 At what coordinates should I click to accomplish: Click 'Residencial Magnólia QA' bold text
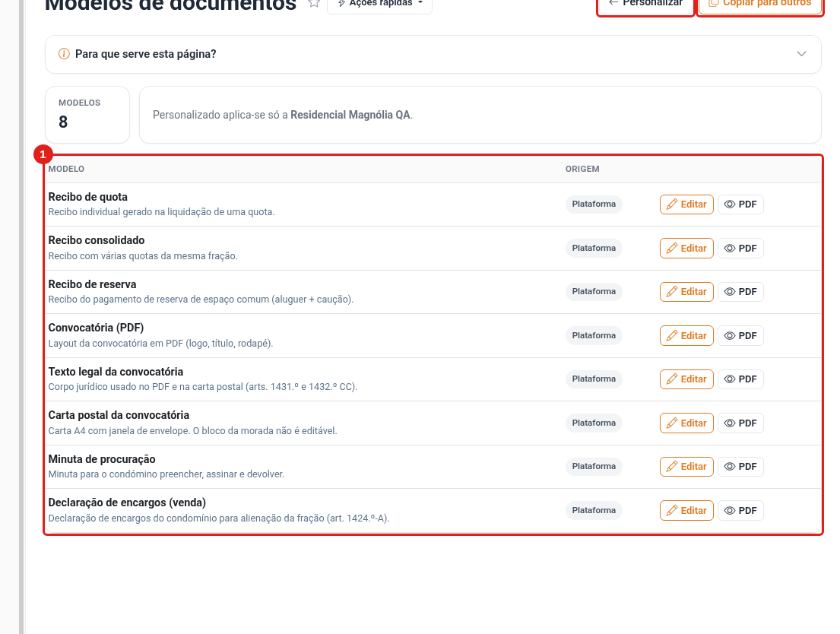[x=350, y=115]
